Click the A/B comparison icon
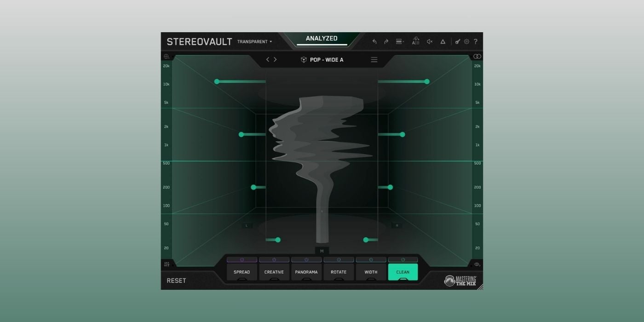 (415, 41)
